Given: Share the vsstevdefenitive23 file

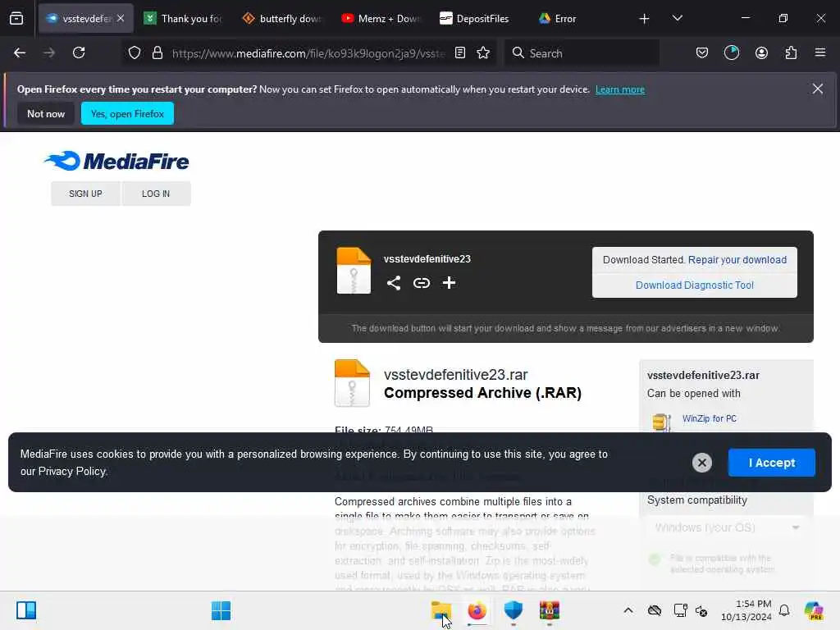Looking at the screenshot, I should click(394, 283).
